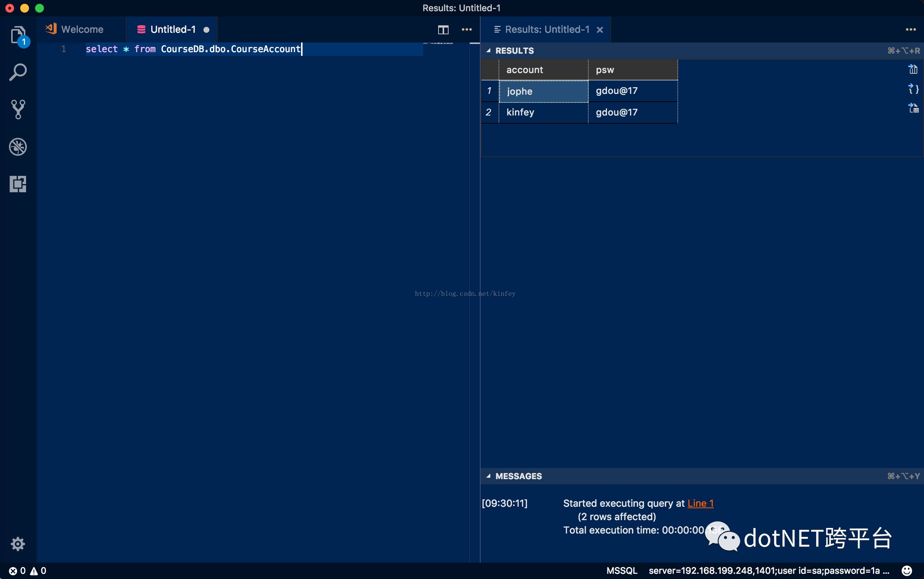This screenshot has height=579, width=924.
Task: Switch to the Welcome tab
Action: (x=82, y=29)
